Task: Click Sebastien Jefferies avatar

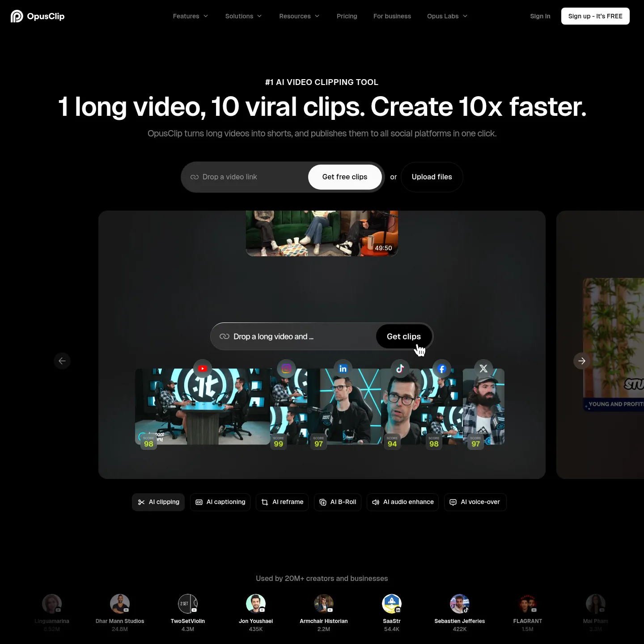Action: click(460, 604)
